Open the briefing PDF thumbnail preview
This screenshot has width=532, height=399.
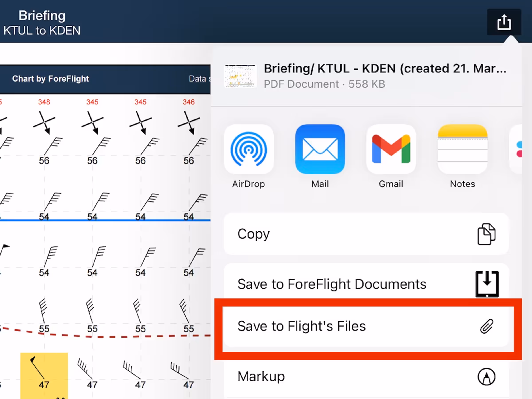pos(240,76)
